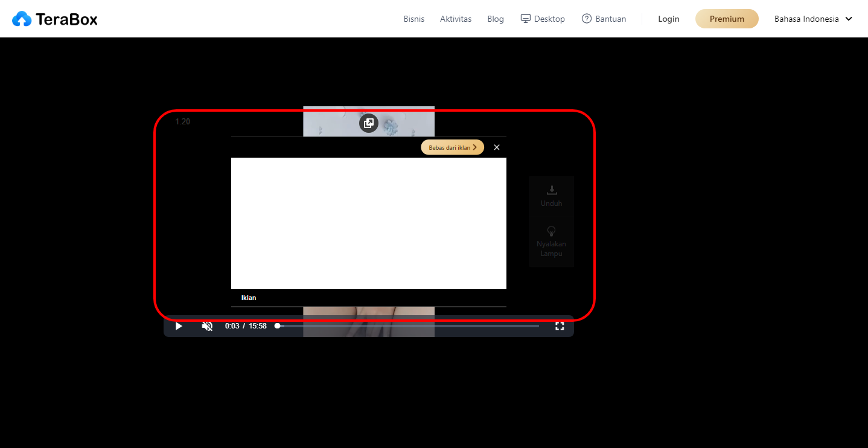The height and width of the screenshot is (448, 868).
Task: Open the Aktivitas page
Action: [456, 19]
